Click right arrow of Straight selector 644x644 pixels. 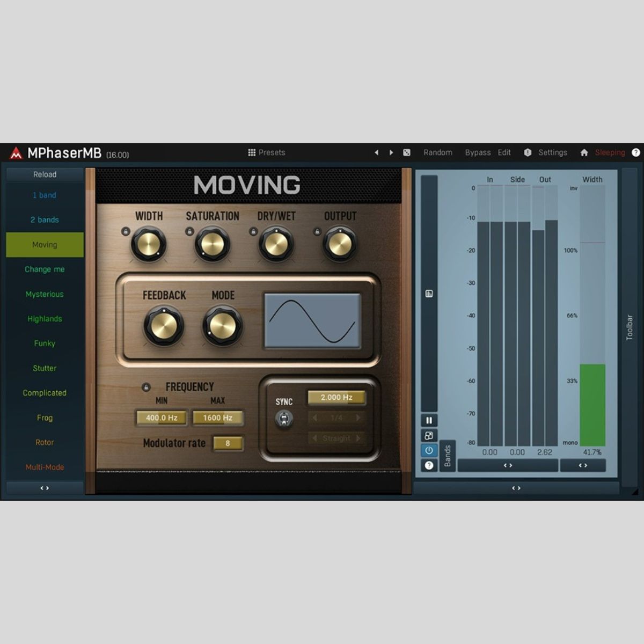pos(358,438)
